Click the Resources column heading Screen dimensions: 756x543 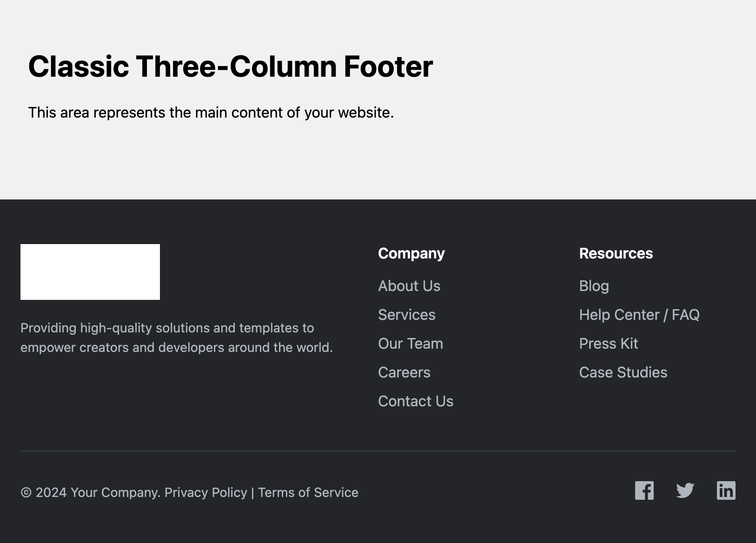616,253
